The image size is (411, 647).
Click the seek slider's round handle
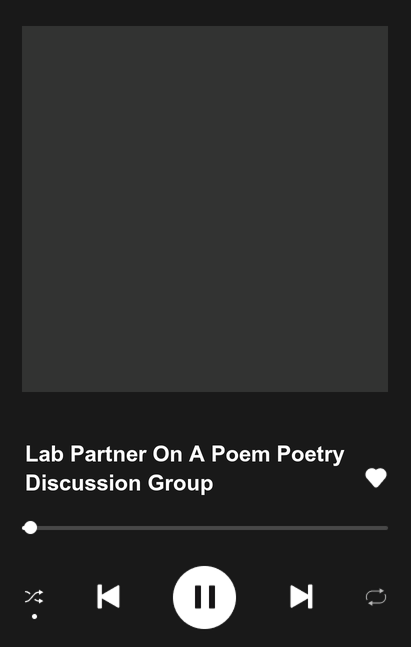pyautogui.click(x=30, y=528)
